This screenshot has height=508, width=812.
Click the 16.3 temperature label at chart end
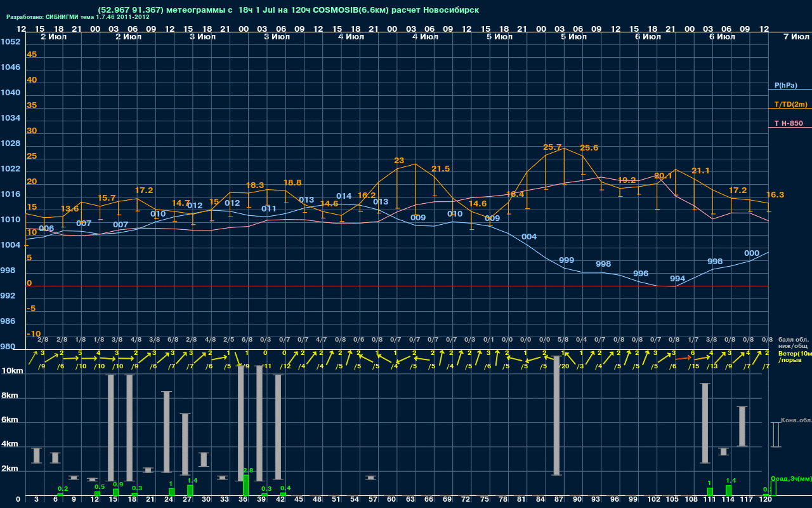[x=775, y=195]
